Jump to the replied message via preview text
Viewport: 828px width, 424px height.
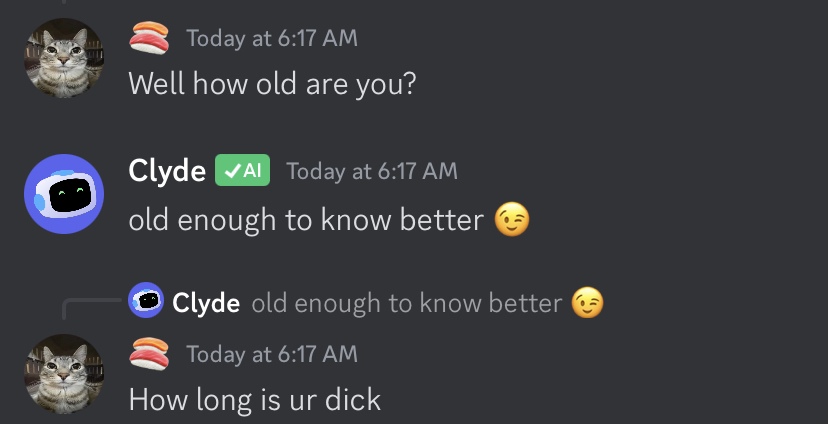[x=406, y=302]
